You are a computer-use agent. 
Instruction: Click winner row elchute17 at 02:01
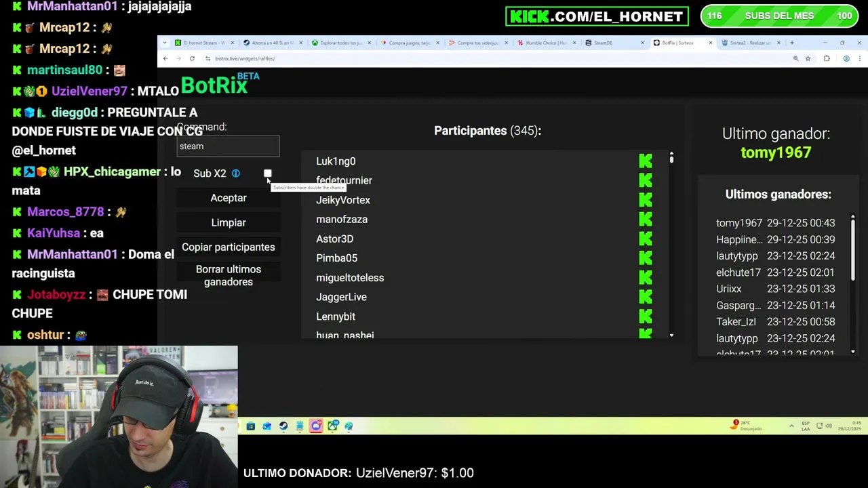775,272
